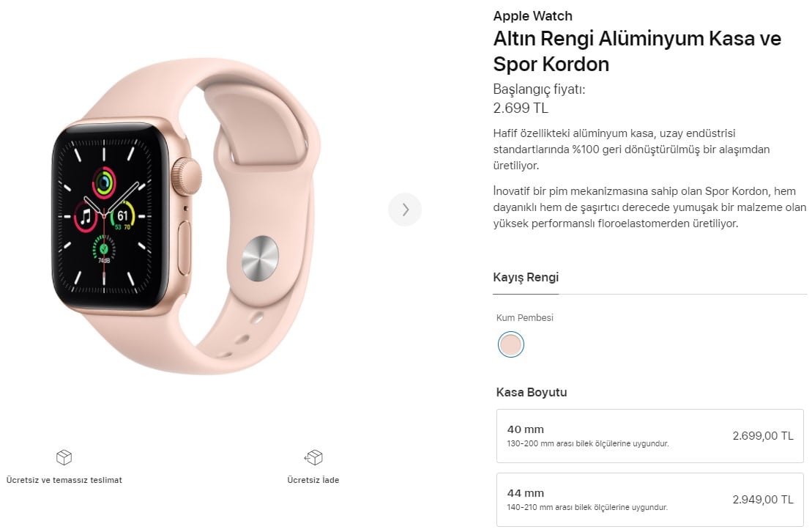Click the Altın Rengi Alüminyum Kasa title
This screenshot has height=532, width=812.
pyautogui.click(x=637, y=51)
